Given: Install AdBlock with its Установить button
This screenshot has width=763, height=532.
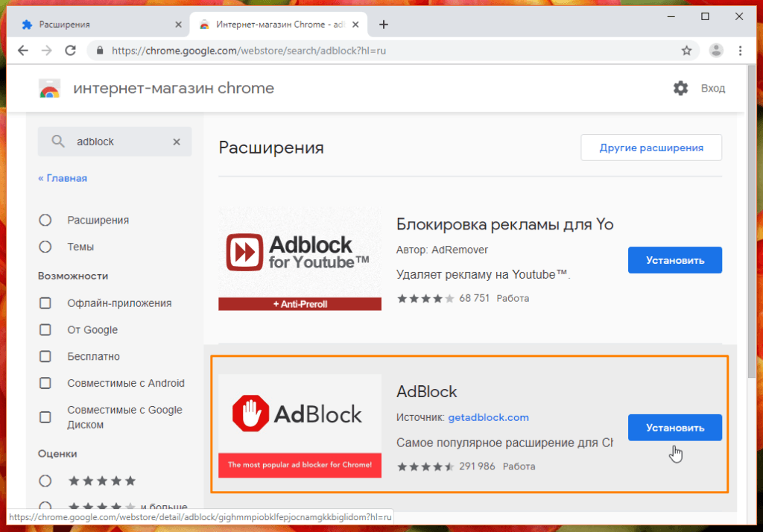Looking at the screenshot, I should (674, 428).
